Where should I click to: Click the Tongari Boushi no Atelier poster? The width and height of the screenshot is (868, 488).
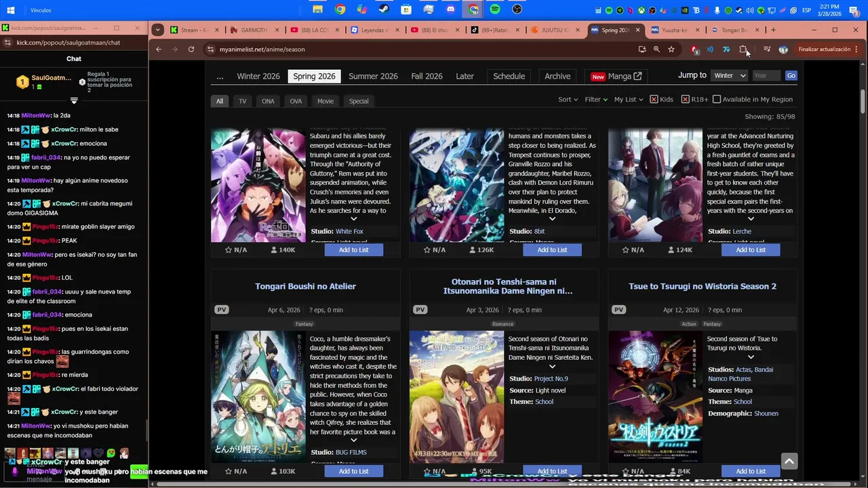point(258,396)
